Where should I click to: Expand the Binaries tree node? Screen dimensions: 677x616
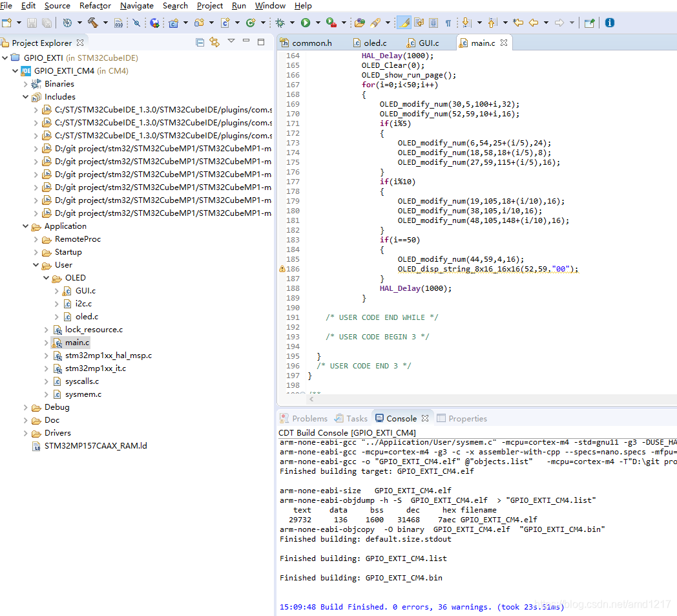click(25, 84)
